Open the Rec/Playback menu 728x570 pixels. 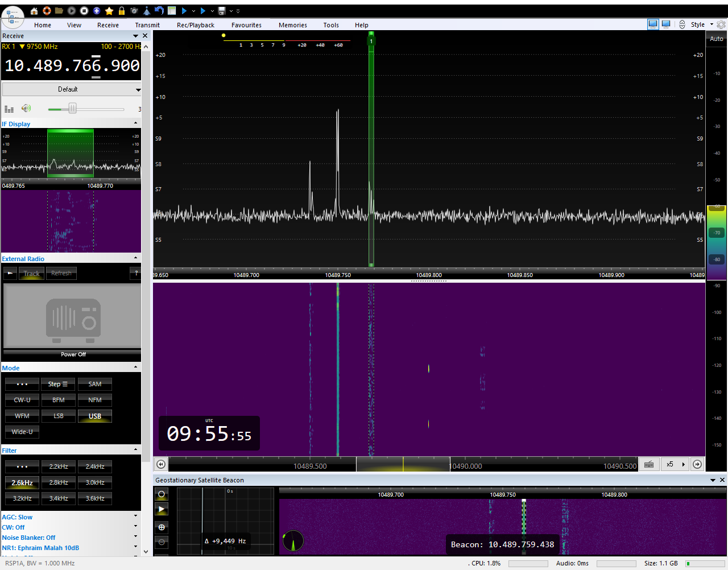195,25
